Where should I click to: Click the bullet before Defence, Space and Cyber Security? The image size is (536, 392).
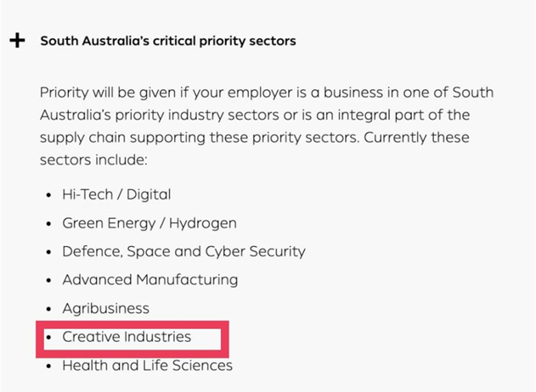(x=48, y=252)
